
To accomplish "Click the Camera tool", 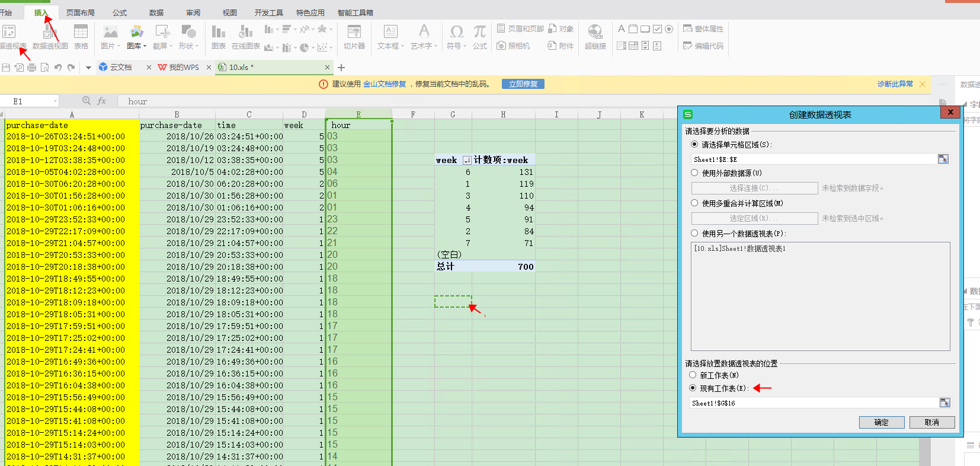I will point(513,46).
